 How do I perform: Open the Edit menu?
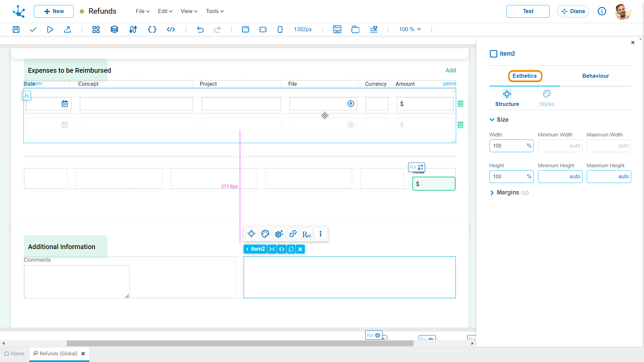tap(165, 11)
